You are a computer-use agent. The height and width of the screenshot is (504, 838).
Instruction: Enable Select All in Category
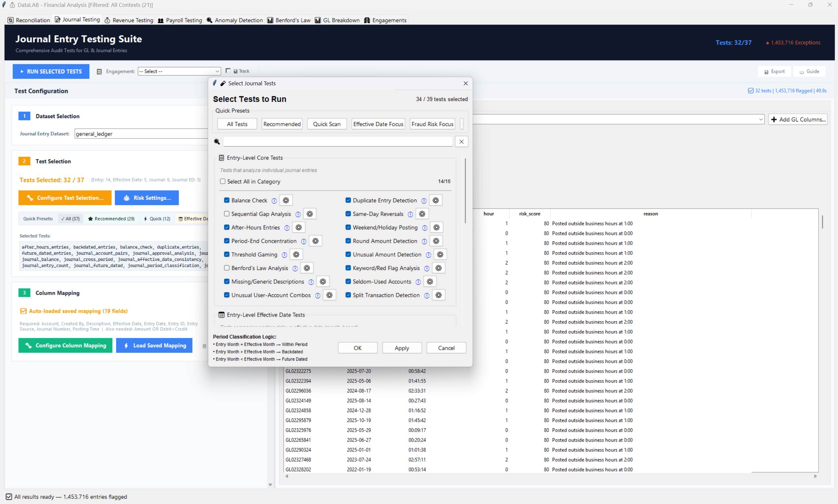coord(223,181)
